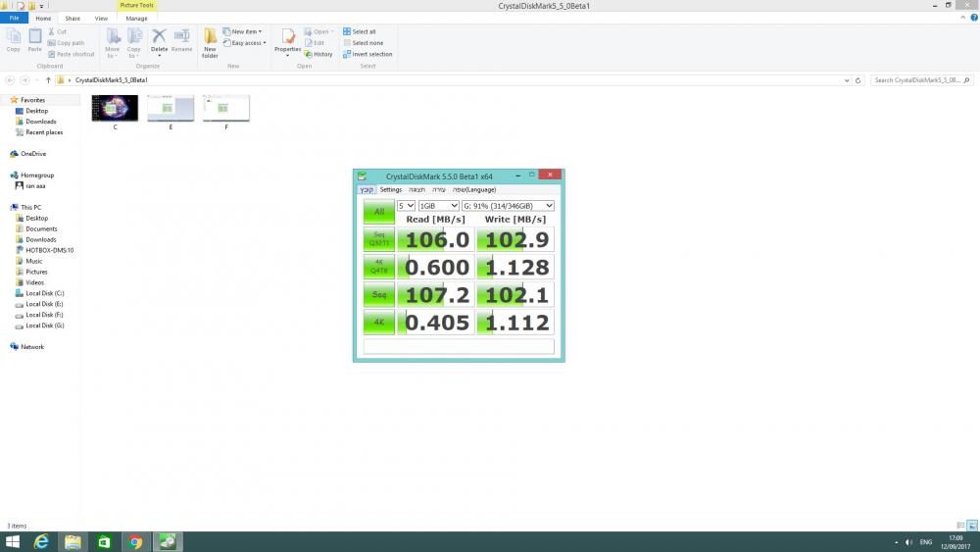Click Cut in the Clipboard group
The height and width of the screenshot is (552, 980).
[58, 31]
